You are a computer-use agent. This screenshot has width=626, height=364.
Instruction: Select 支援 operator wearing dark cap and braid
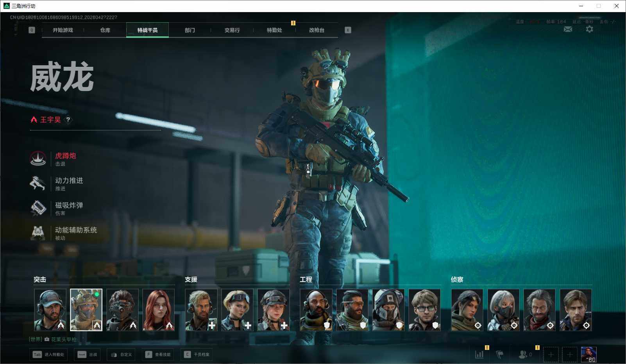click(x=274, y=310)
